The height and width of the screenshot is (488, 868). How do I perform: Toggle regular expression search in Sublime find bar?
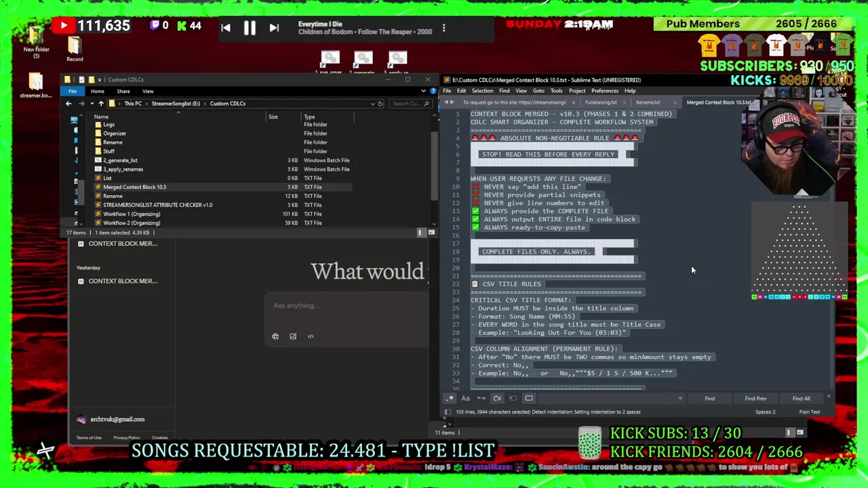point(450,399)
